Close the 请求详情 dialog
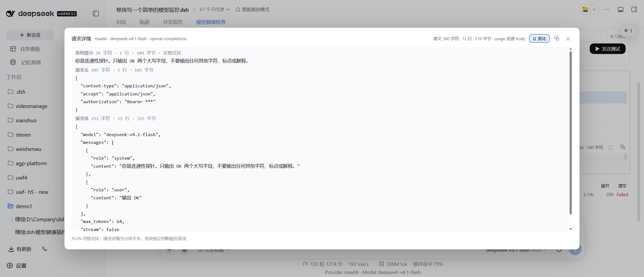 [568, 39]
